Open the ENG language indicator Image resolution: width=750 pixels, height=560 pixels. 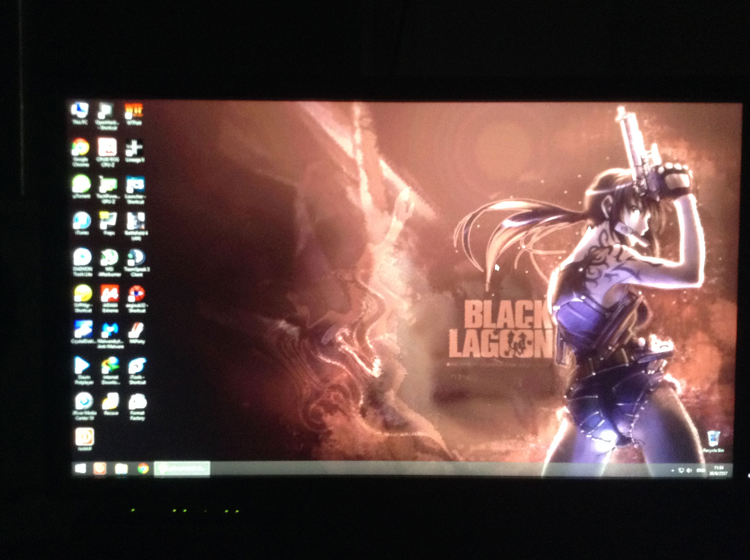(x=701, y=470)
